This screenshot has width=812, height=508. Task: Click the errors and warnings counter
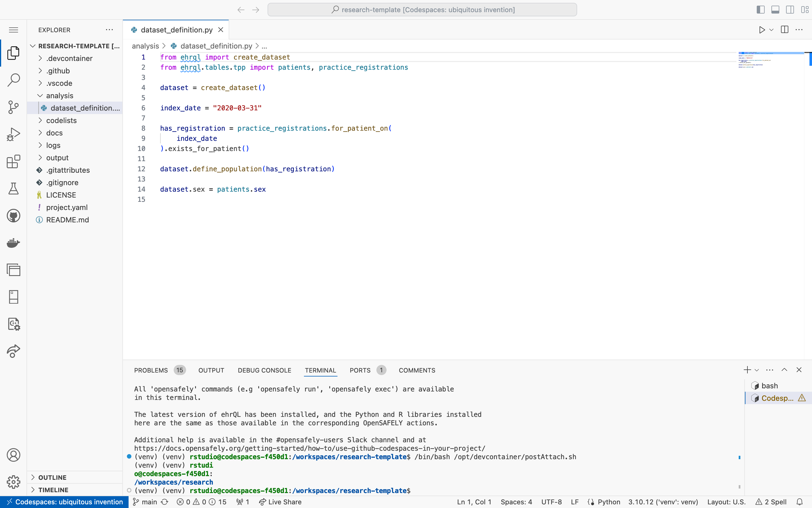tap(201, 502)
